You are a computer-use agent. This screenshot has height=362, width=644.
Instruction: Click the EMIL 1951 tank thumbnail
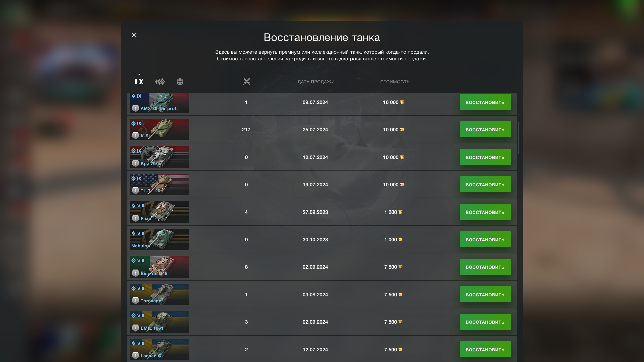point(160,322)
